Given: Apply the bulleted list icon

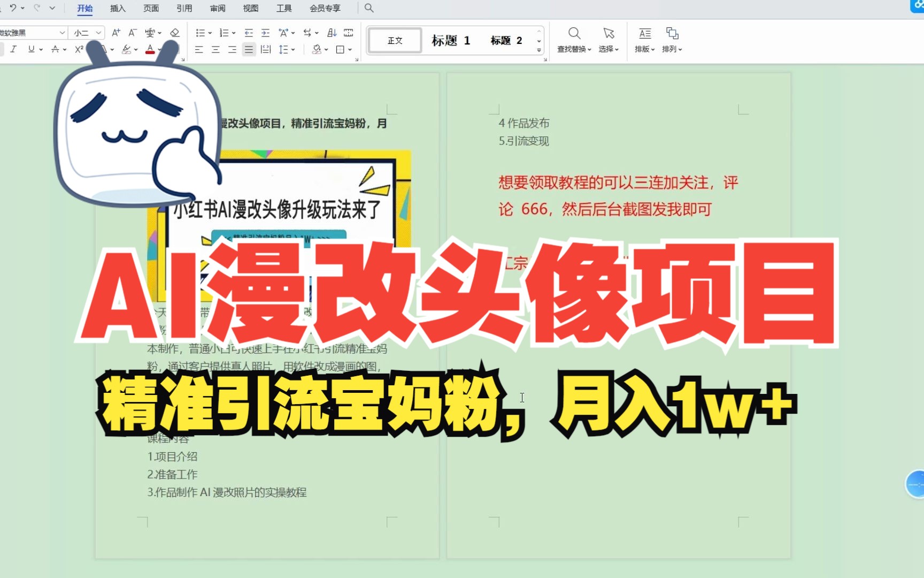Looking at the screenshot, I should pos(200,33).
